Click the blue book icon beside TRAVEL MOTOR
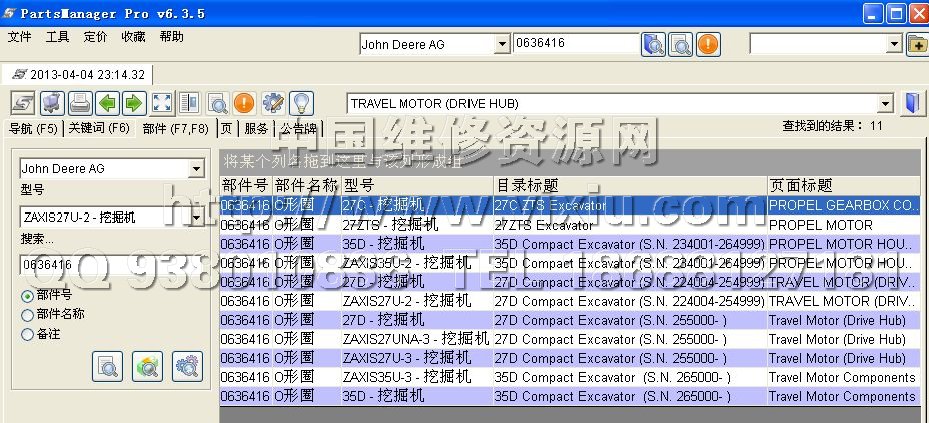The image size is (929, 423). (912, 104)
